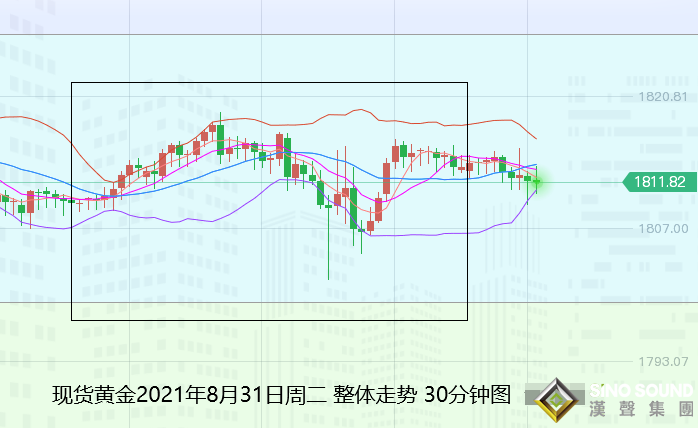
Task: Click the 1820.81 price axis label
Action: click(x=662, y=97)
